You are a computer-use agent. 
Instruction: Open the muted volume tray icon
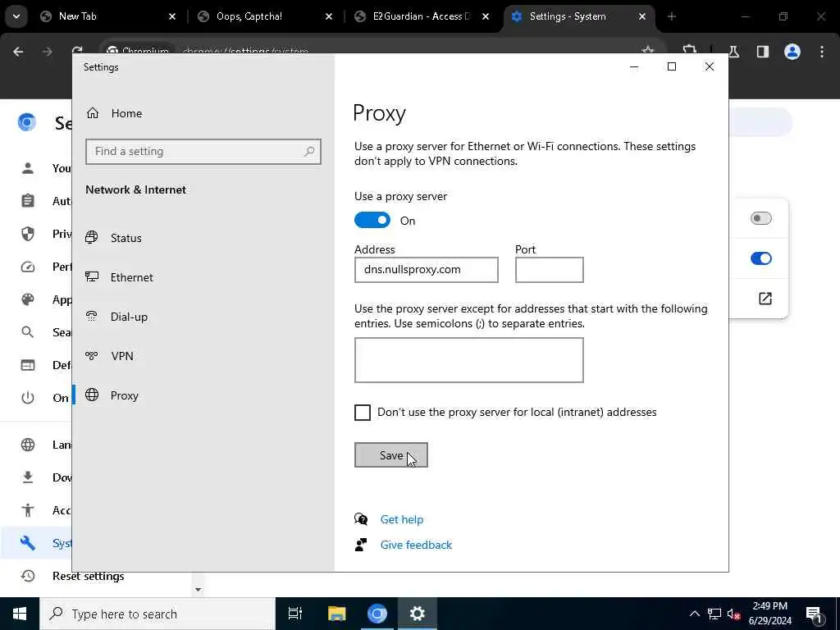click(x=733, y=614)
